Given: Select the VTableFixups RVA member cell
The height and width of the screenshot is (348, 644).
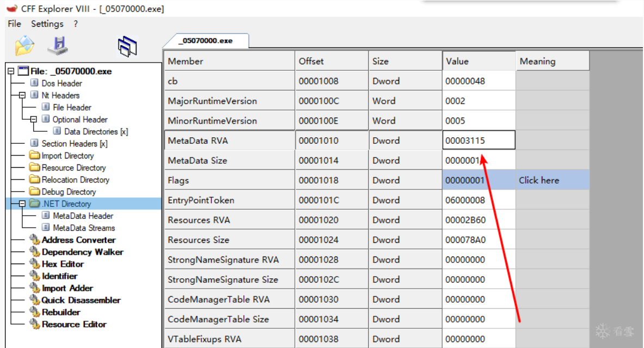Looking at the screenshot, I should pos(229,339).
